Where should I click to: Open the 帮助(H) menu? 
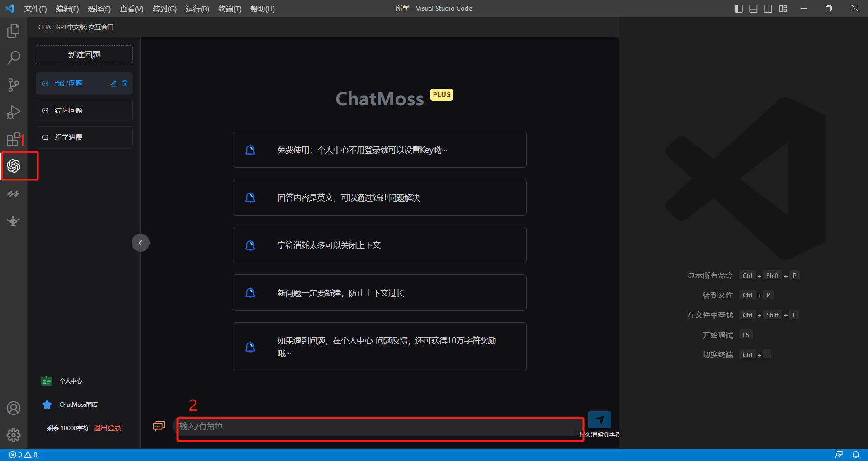point(263,9)
